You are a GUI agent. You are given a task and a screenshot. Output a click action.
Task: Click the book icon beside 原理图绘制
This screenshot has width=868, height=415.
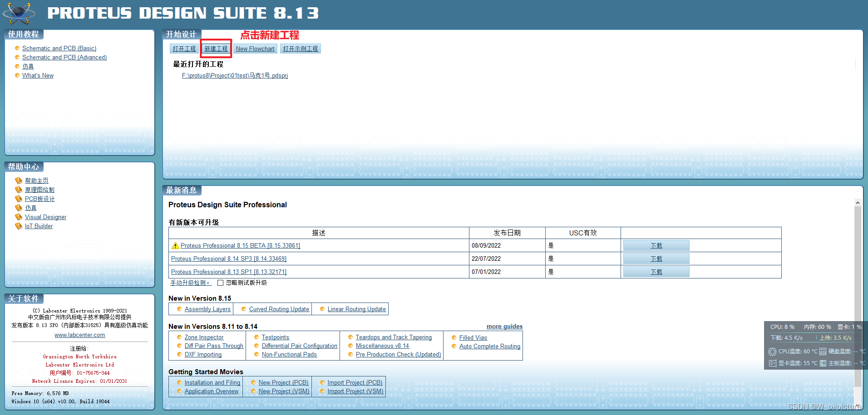[x=19, y=190]
